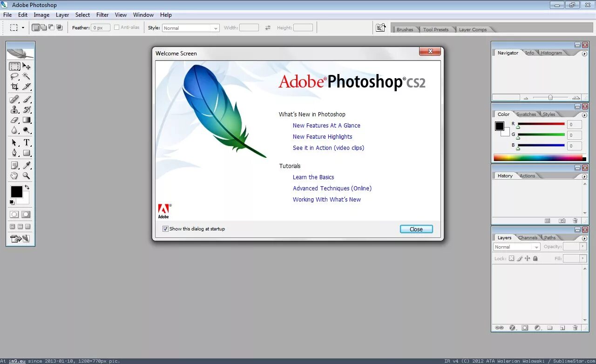Toggle Lock transparent pixels in Layers panel

point(512,258)
